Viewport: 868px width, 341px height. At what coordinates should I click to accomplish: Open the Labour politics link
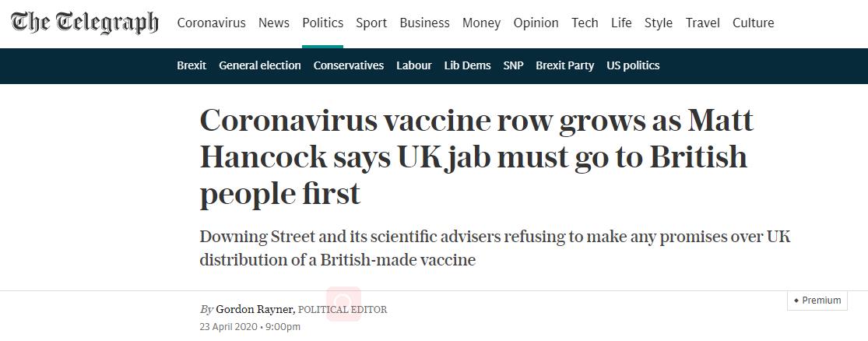click(x=413, y=65)
